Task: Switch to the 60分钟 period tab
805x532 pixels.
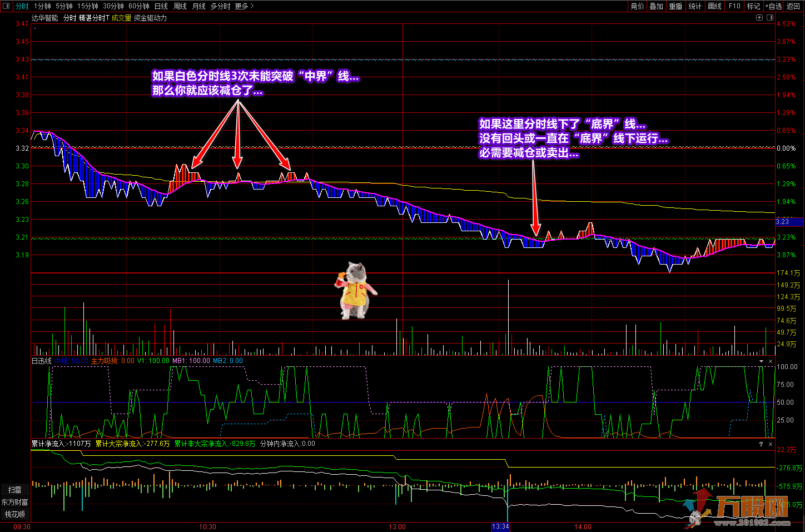Action: click(139, 6)
